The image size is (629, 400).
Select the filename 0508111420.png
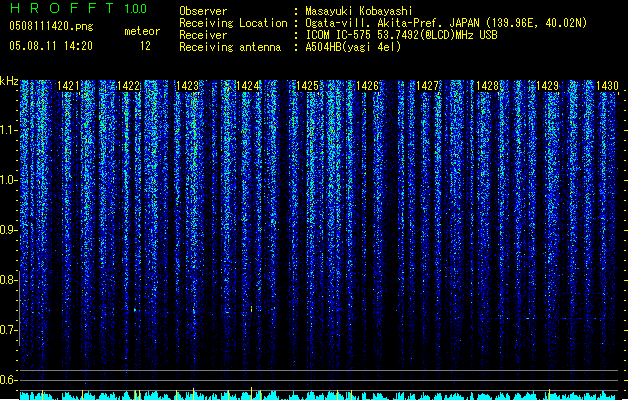click(51, 27)
